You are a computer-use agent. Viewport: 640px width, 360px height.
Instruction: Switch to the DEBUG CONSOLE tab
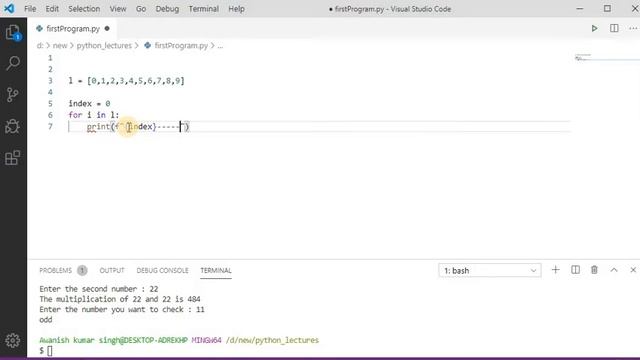point(162,270)
